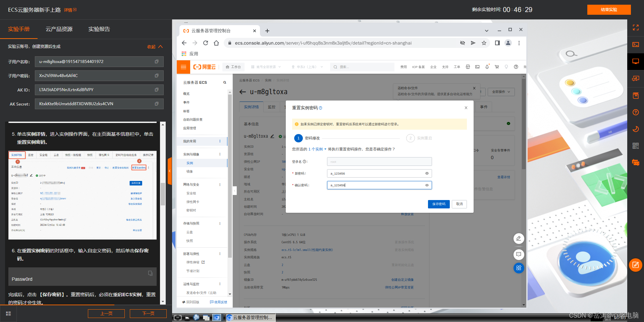This screenshot has width=644, height=322.
Task: Switch to the 云产品资源 tab
Action: point(59,29)
